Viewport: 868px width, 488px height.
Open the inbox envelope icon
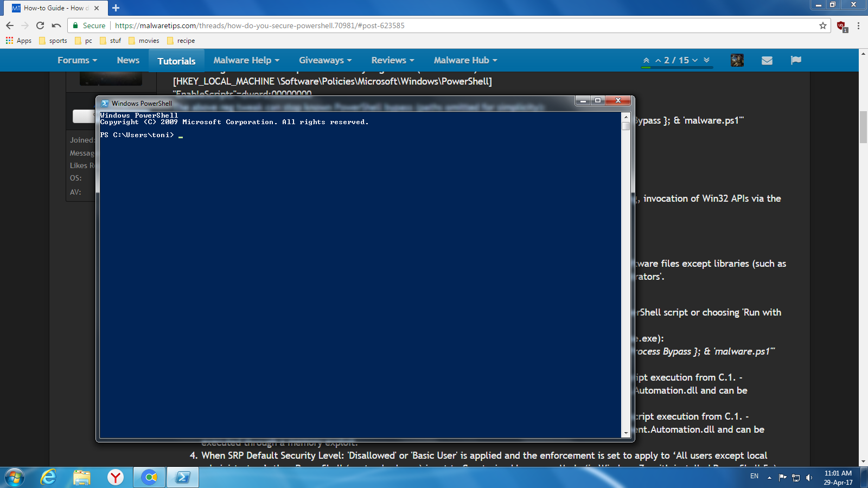coord(767,60)
